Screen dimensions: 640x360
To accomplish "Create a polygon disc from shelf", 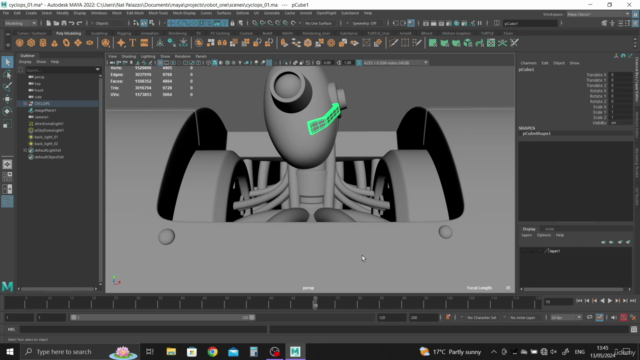I will click(90, 43).
